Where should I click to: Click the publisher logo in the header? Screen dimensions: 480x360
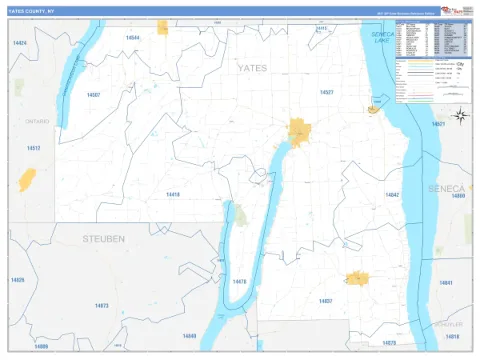(457, 11)
